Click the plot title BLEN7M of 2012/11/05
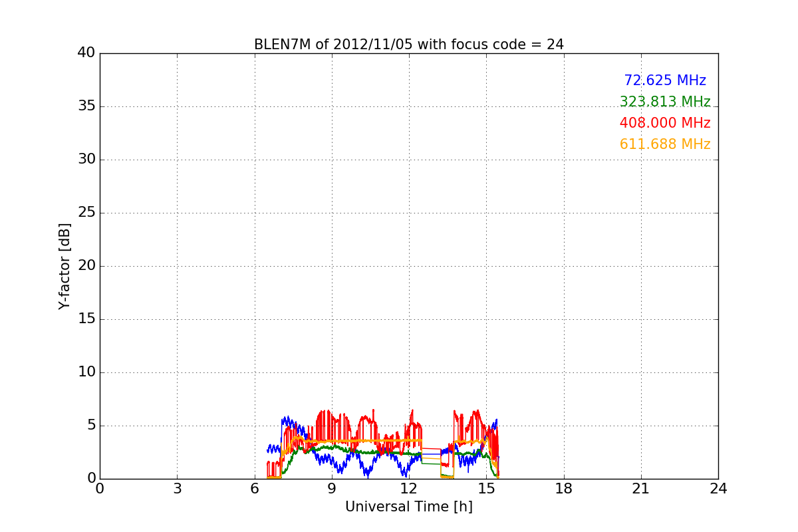Image resolution: width=798 pixels, height=532 pixels. coord(409,45)
